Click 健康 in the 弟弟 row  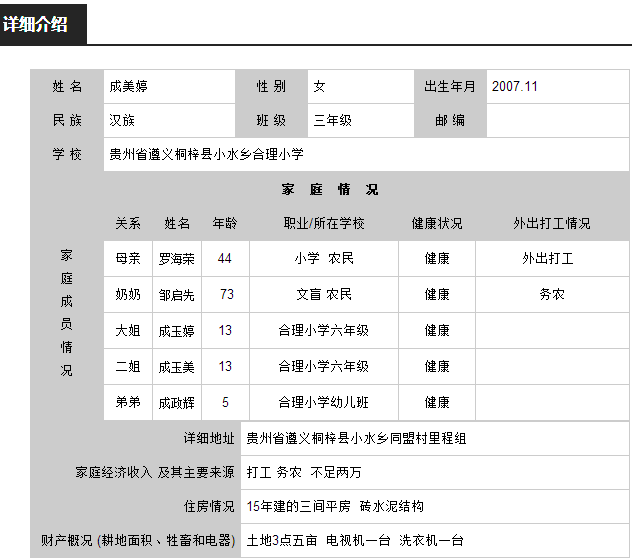point(437,402)
